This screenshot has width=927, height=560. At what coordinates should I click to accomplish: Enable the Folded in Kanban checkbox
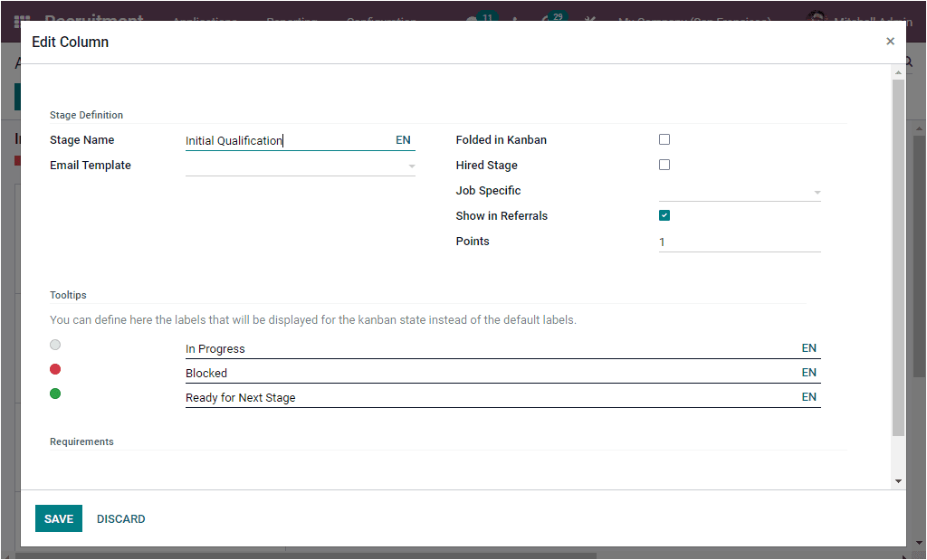(664, 139)
